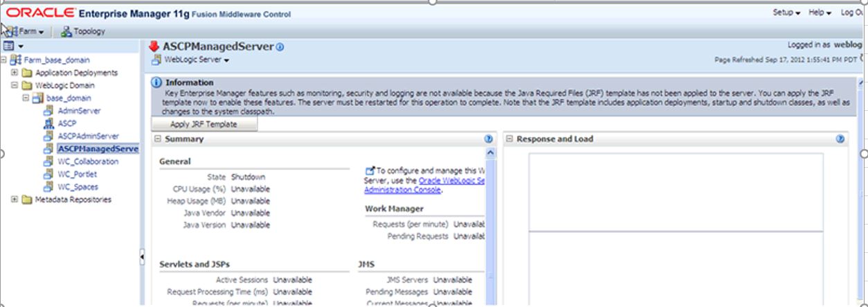
Task: Select WC_Collaboration server in the tree
Action: tap(88, 161)
